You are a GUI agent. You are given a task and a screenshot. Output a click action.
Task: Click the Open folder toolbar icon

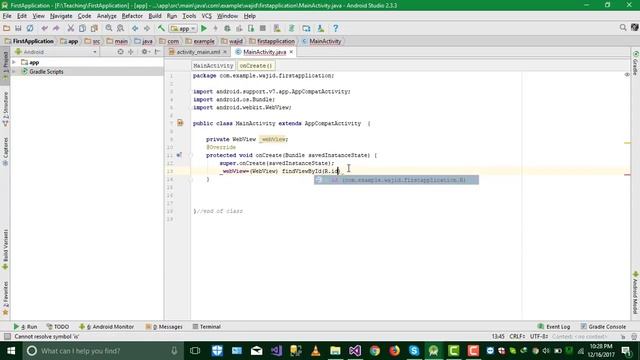pos(7,28)
